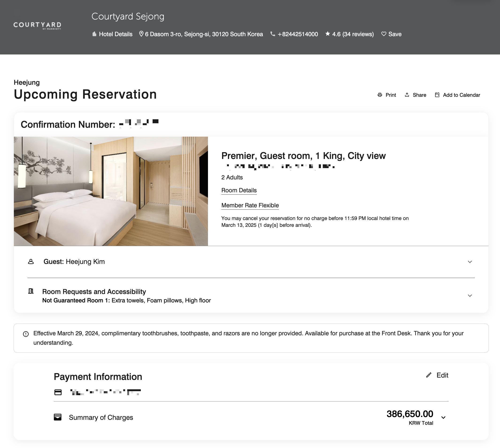500x448 pixels.
Task: Click the guest room photo thumbnail
Action: (x=111, y=191)
